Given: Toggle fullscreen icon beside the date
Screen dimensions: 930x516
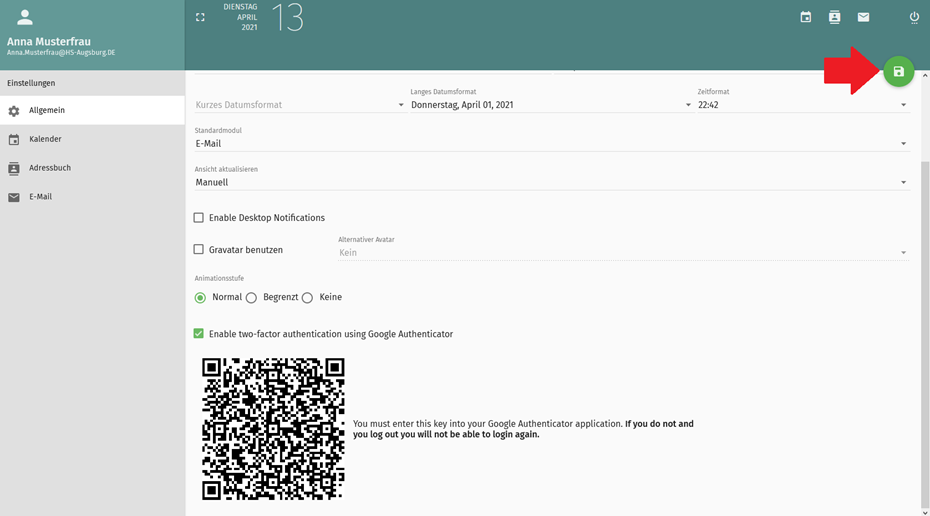Looking at the screenshot, I should tap(200, 17).
